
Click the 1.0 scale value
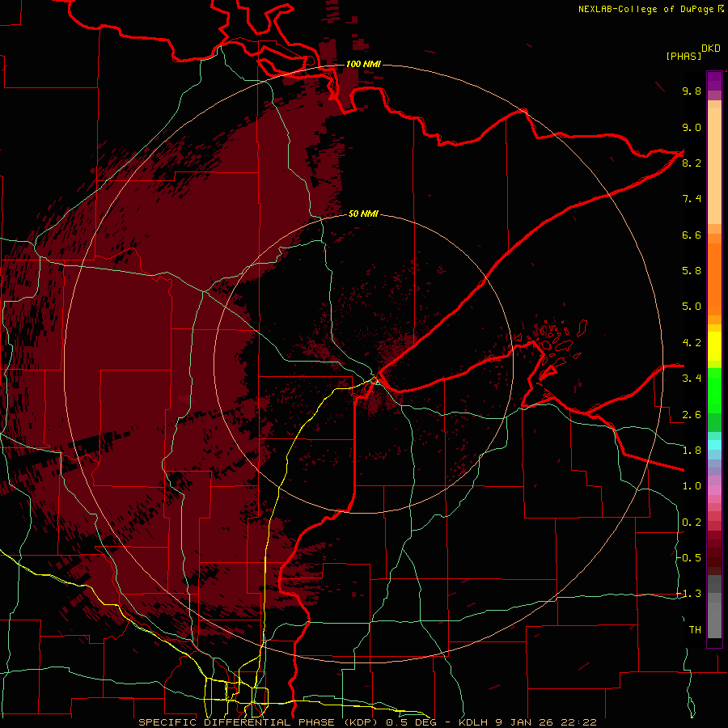tap(692, 486)
